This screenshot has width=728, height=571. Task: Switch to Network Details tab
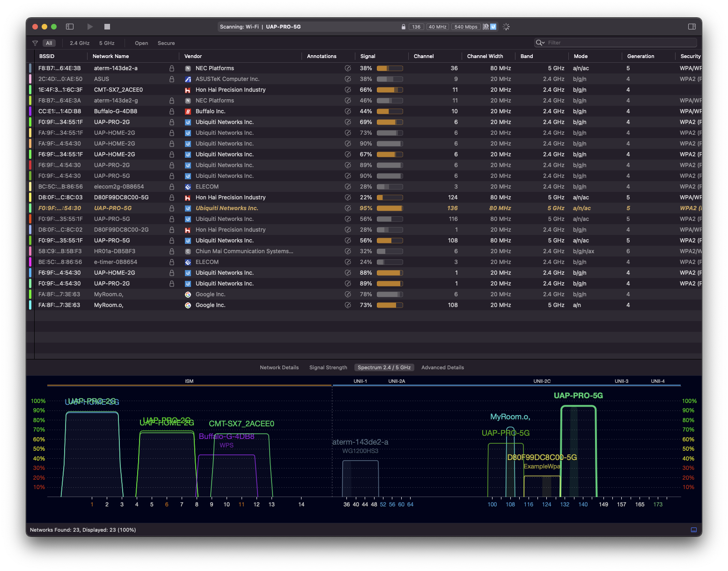279,367
